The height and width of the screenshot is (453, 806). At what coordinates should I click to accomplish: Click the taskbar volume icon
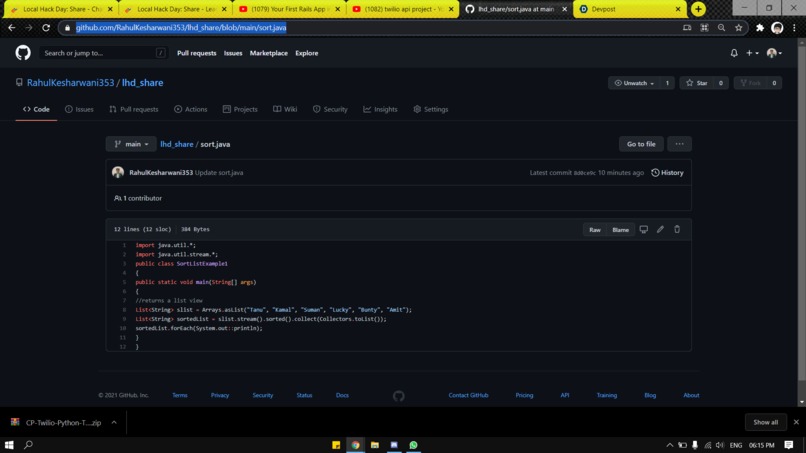pyautogui.click(x=720, y=445)
